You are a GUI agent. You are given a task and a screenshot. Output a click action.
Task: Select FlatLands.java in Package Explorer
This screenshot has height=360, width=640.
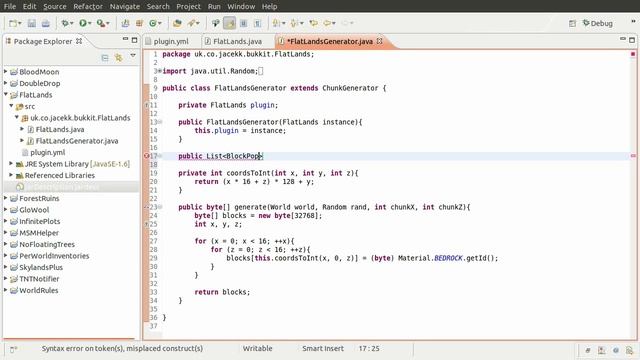click(x=60, y=129)
